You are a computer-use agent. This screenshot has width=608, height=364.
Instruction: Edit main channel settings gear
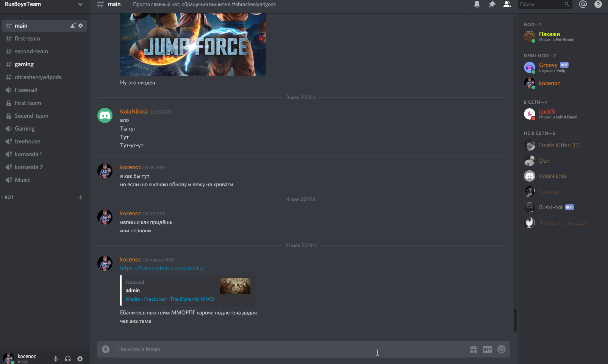tap(81, 25)
